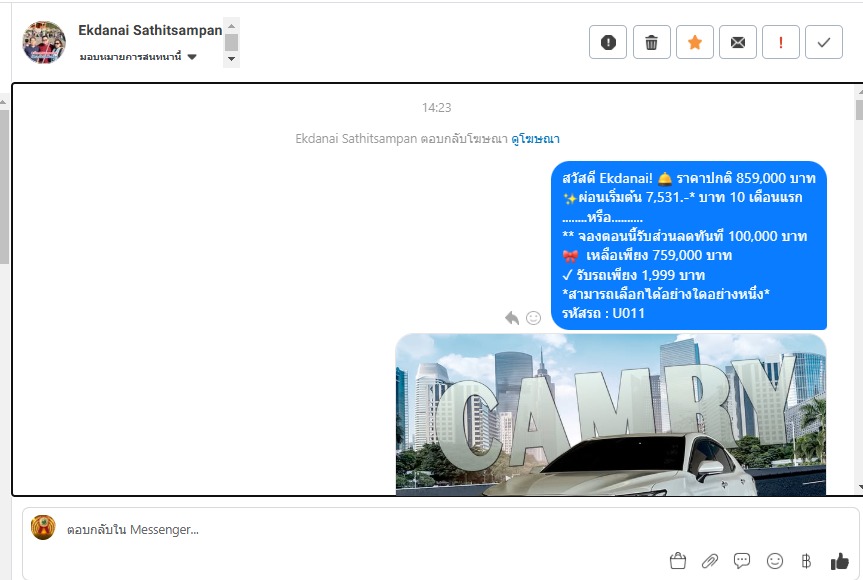
Task: Click the Ekdanai Sathitsampan contact name
Action: pos(150,30)
